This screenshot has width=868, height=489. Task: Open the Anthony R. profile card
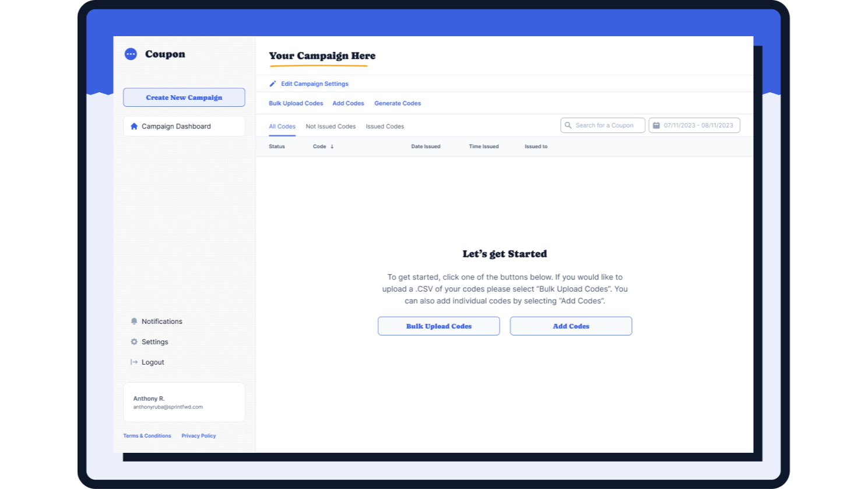184,403
